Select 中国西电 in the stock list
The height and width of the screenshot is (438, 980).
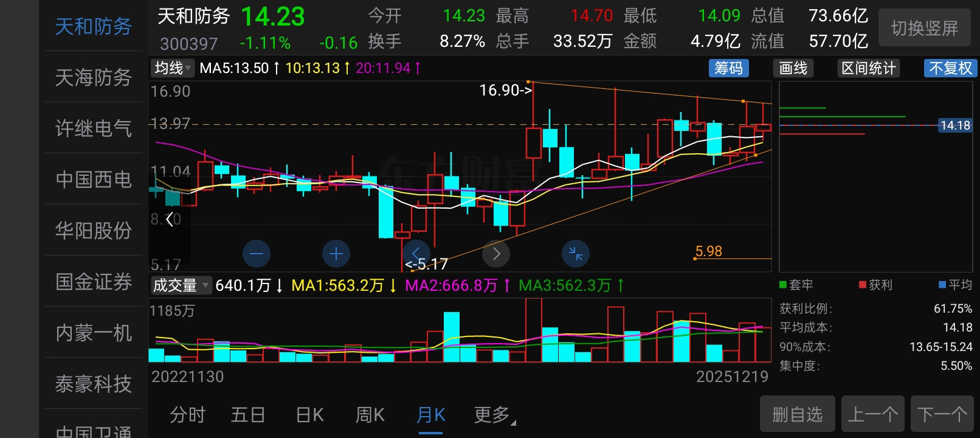click(94, 179)
